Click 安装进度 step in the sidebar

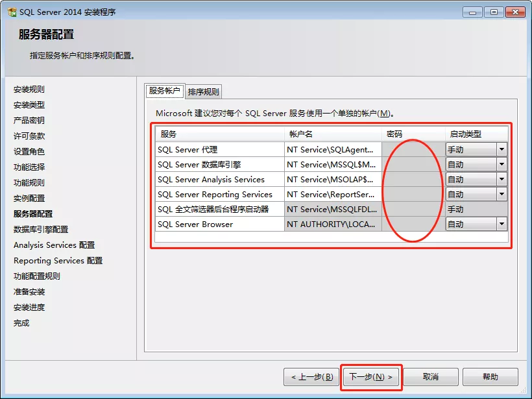tap(29, 308)
